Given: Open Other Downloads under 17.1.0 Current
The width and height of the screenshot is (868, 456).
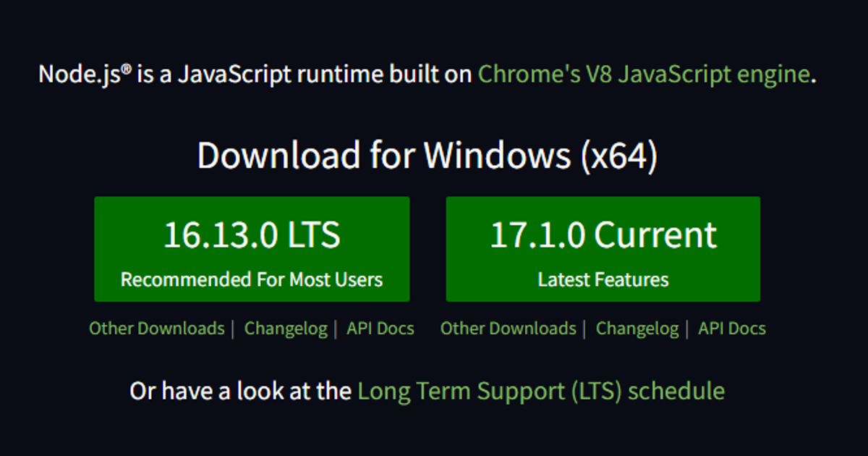Looking at the screenshot, I should pyautogui.click(x=509, y=329).
